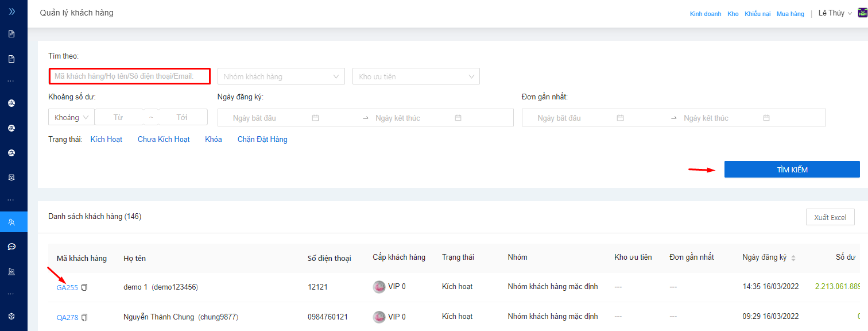Click the active customers icon in sidebar
This screenshot has height=331, width=868.
[11, 222]
